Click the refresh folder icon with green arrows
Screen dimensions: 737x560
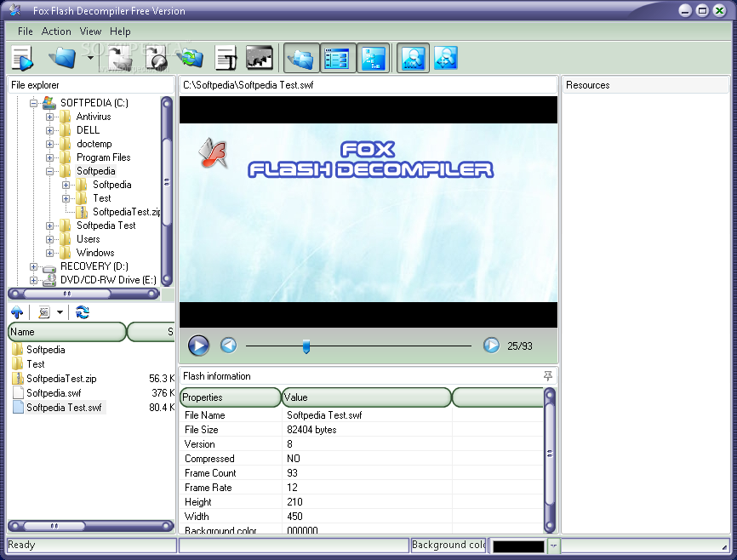point(190,58)
